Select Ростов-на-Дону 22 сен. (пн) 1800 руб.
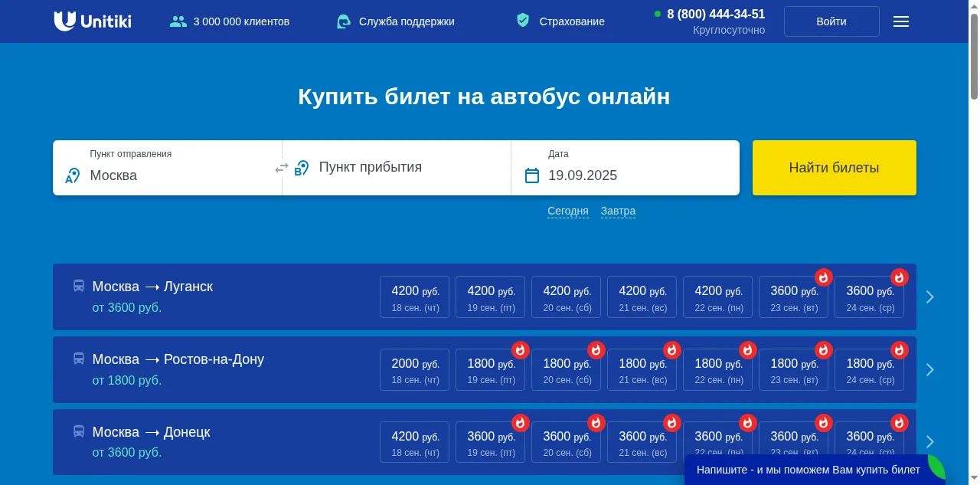The image size is (980, 485). pos(718,369)
